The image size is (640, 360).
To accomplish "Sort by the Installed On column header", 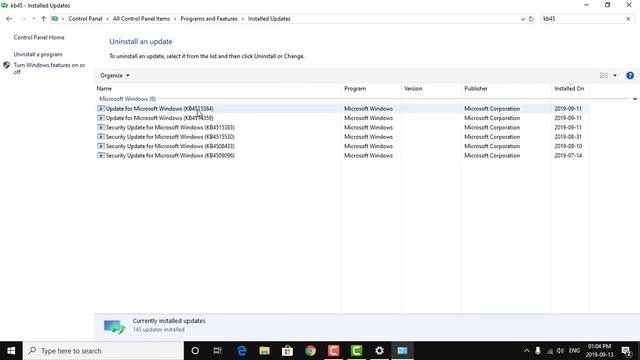I will tap(570, 89).
